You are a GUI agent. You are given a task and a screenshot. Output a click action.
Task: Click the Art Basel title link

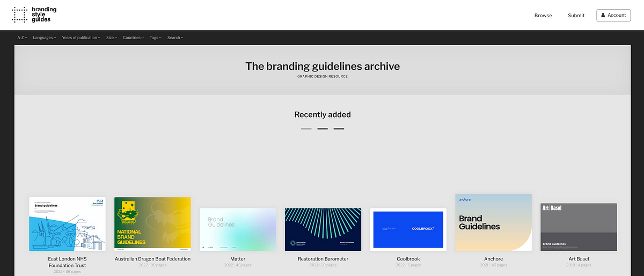pos(579,259)
